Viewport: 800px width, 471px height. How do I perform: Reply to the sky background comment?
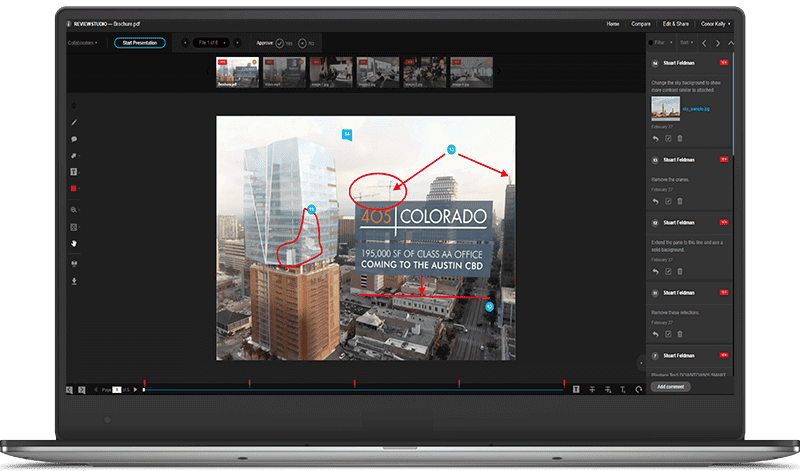656,138
